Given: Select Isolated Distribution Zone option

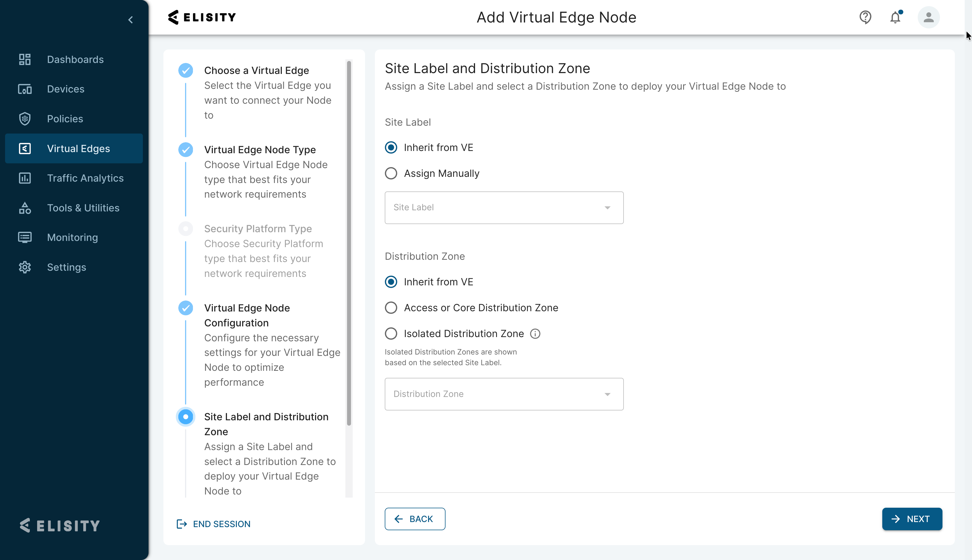Looking at the screenshot, I should pyautogui.click(x=391, y=333).
